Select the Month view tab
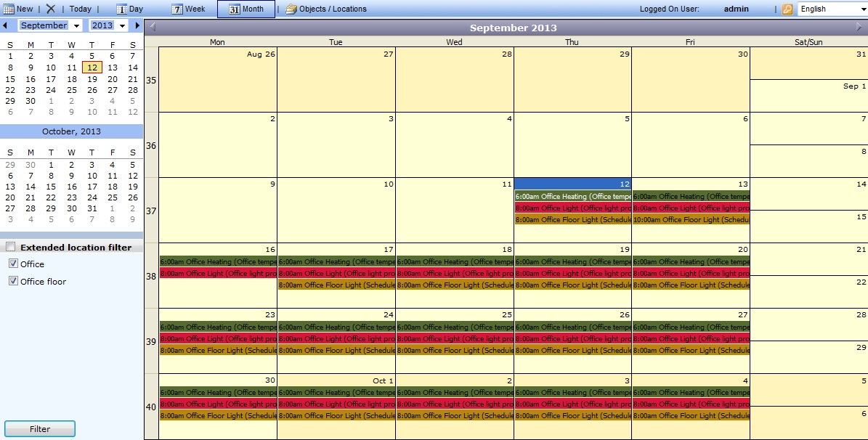Screen dimensions: 868x440 246,9
